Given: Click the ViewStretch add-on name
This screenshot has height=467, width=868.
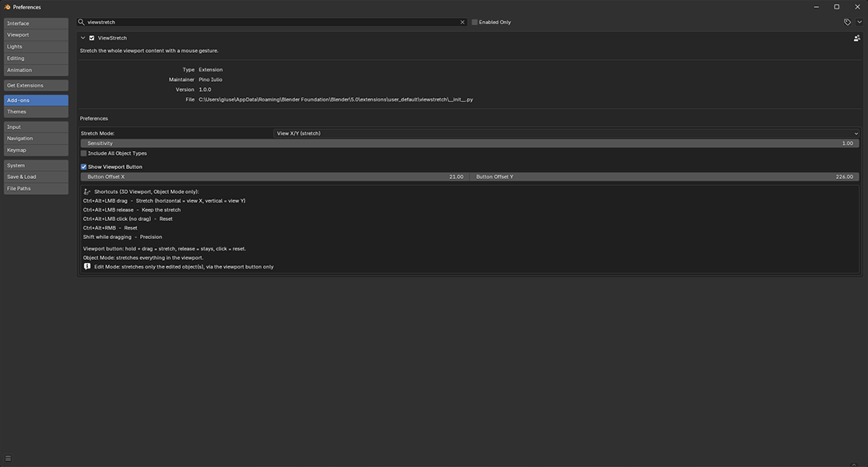Looking at the screenshot, I should [112, 38].
